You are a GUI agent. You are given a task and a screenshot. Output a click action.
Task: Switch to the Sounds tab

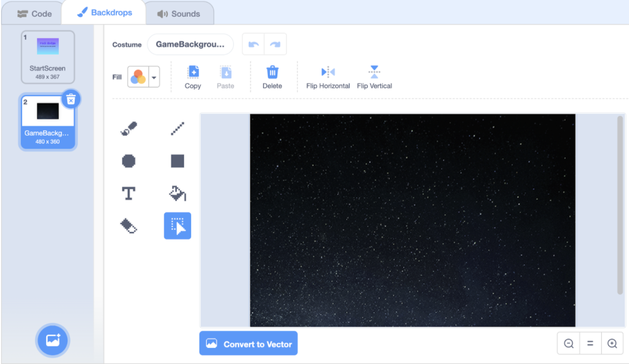pos(179,14)
